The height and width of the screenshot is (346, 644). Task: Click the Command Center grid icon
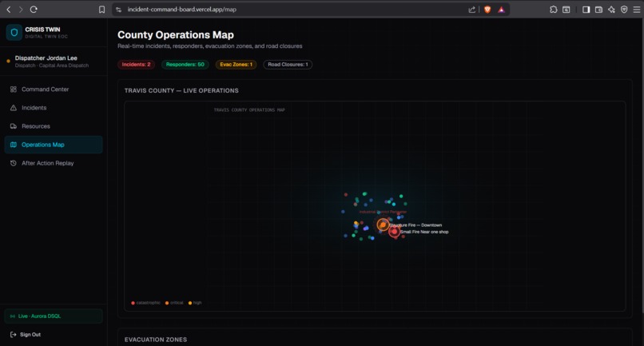13,89
